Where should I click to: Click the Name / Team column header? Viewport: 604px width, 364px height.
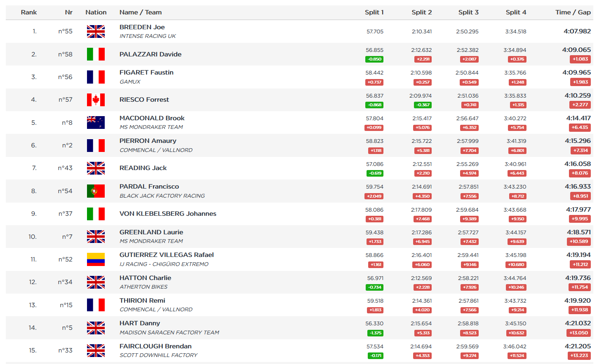pos(141,12)
